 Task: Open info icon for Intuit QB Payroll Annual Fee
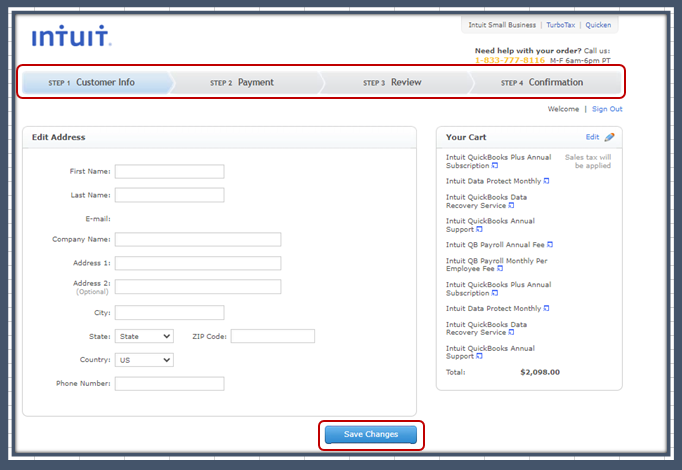coord(550,245)
